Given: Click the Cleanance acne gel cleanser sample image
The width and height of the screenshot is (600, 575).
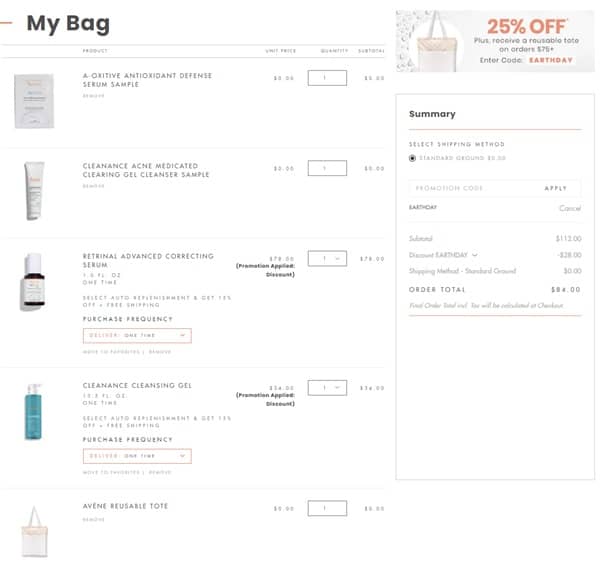Looking at the screenshot, I should 34,190.
